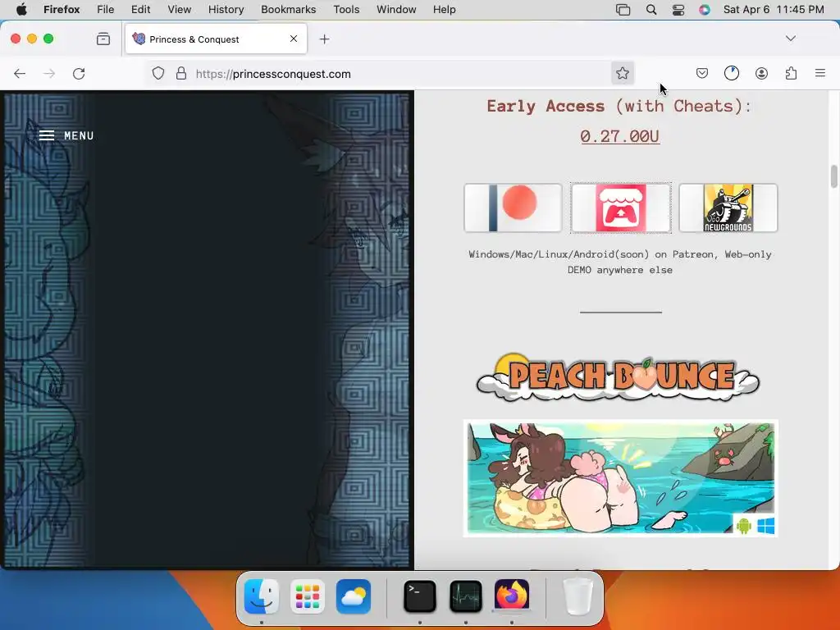This screenshot has height=630, width=840.
Task: Switch to Firefox in the Dock
Action: tap(512, 596)
